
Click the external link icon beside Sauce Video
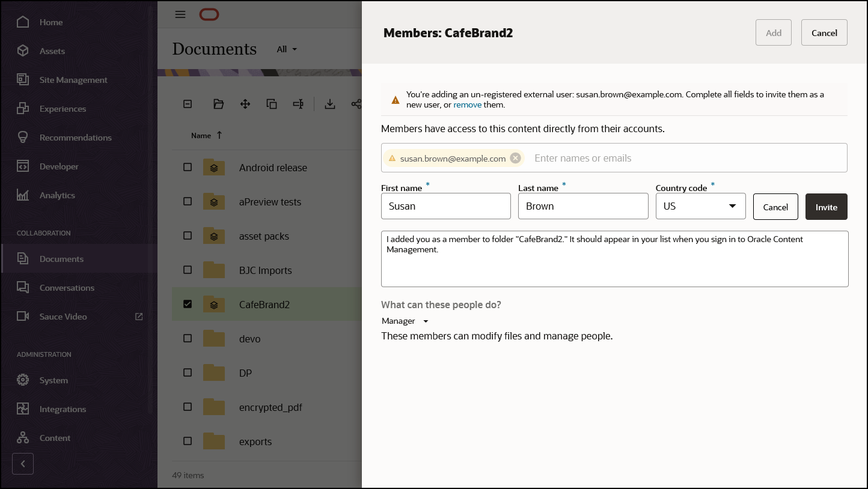tap(139, 317)
